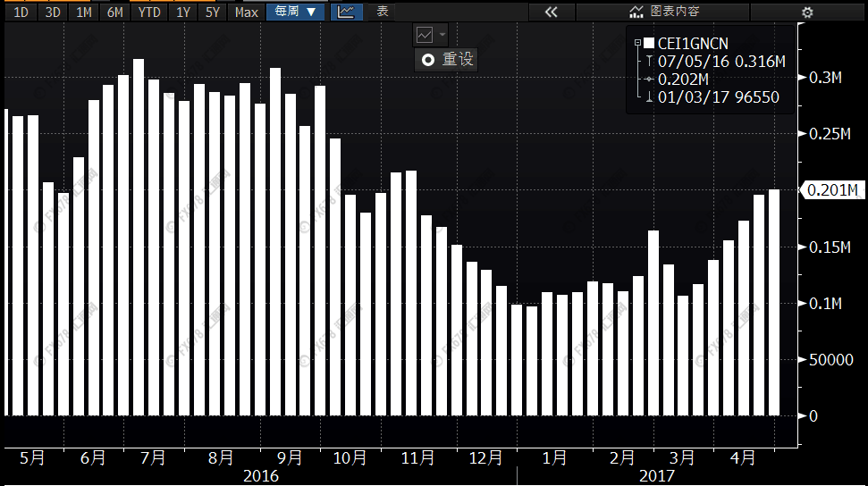This screenshot has width=868, height=486.
Task: Select the 5Y time range tab
Action: pos(212,12)
